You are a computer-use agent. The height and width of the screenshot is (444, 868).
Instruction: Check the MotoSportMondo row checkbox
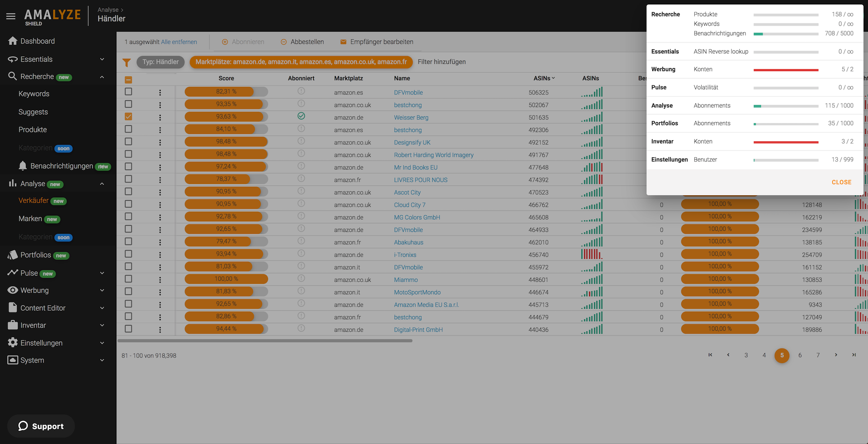(x=128, y=292)
